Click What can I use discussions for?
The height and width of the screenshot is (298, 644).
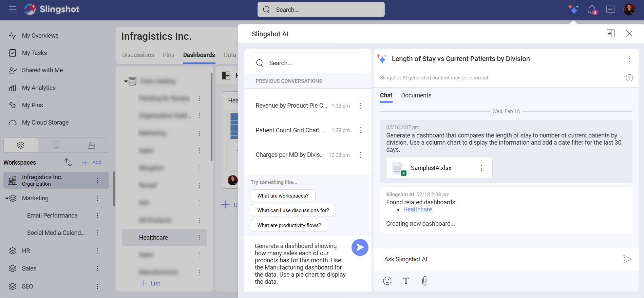click(x=293, y=210)
